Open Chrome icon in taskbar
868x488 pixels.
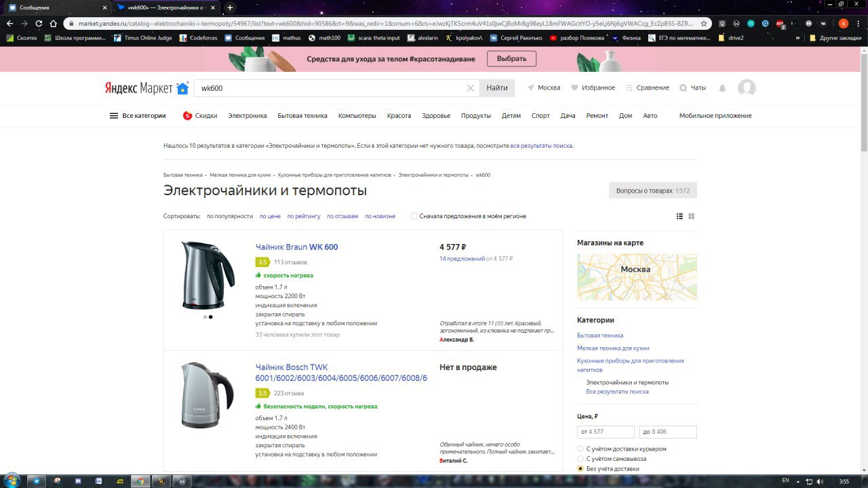(140, 481)
